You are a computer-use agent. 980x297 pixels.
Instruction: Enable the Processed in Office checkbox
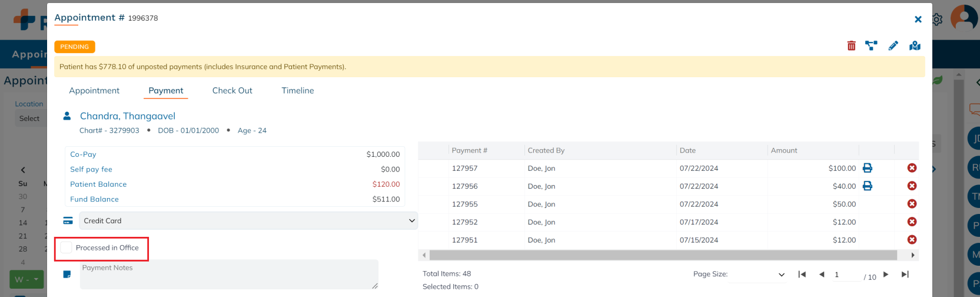67,248
